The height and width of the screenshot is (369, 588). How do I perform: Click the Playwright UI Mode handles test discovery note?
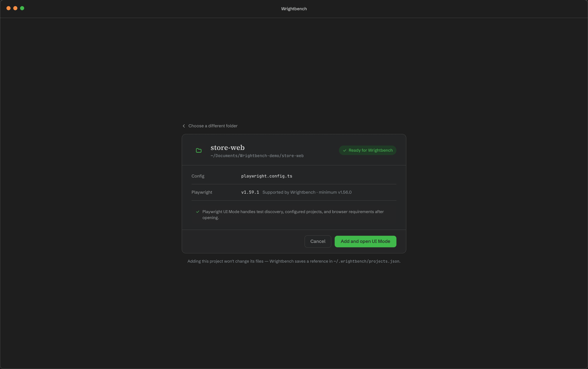[x=293, y=215]
